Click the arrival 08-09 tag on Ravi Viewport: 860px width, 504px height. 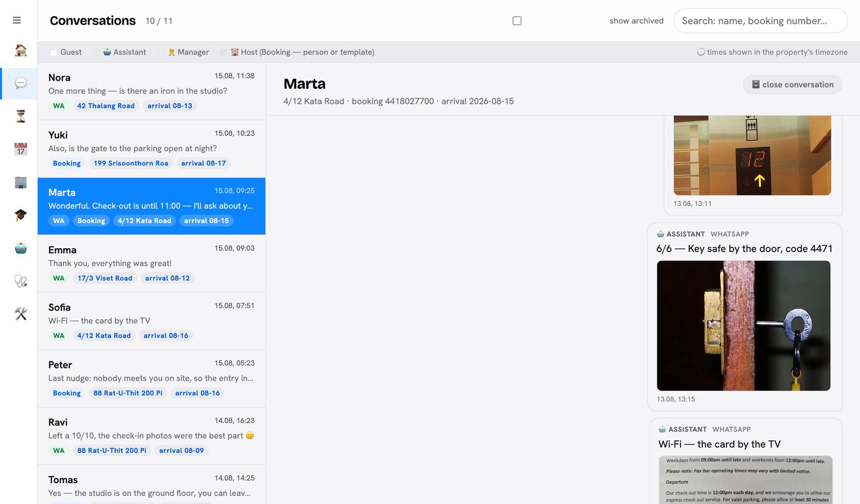(181, 451)
